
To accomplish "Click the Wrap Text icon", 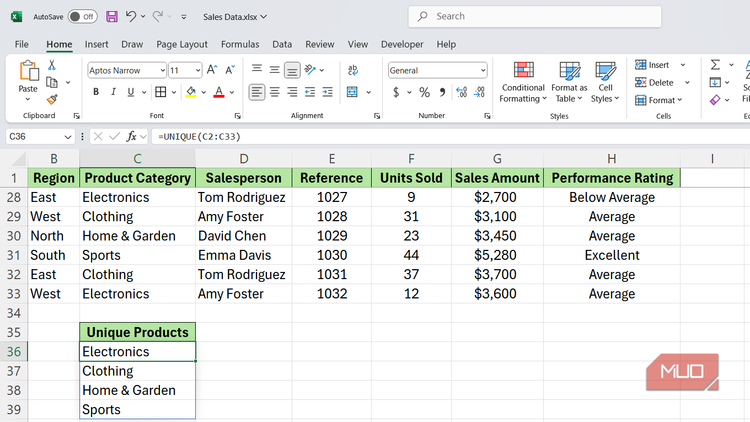I will 353,70.
